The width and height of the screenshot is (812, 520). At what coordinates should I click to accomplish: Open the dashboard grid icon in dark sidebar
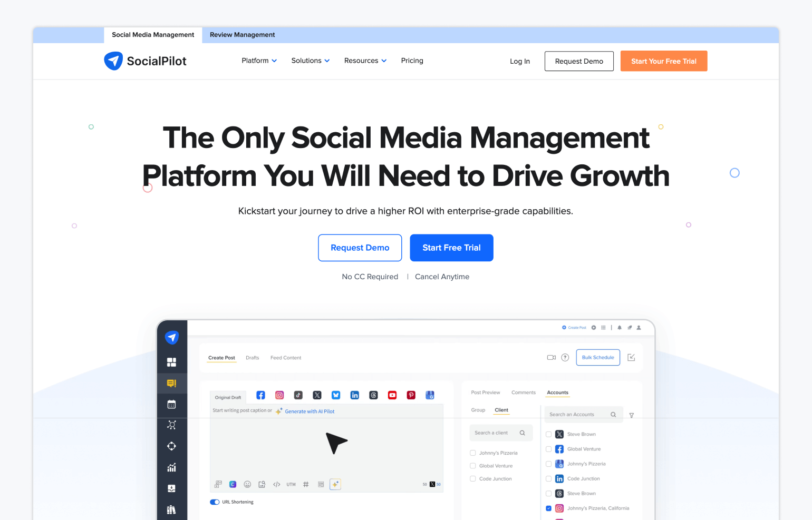171,362
